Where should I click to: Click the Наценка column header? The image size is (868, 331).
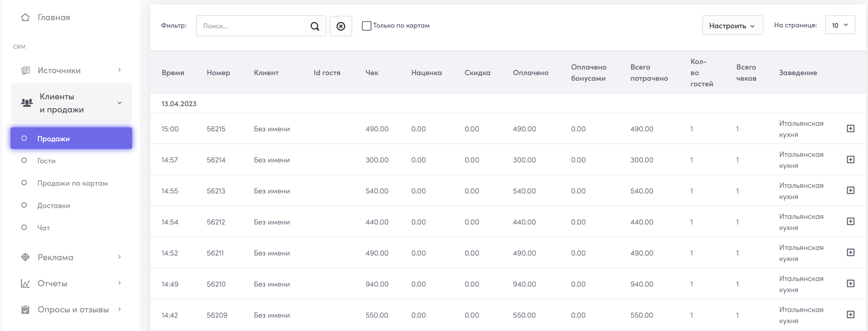point(426,73)
